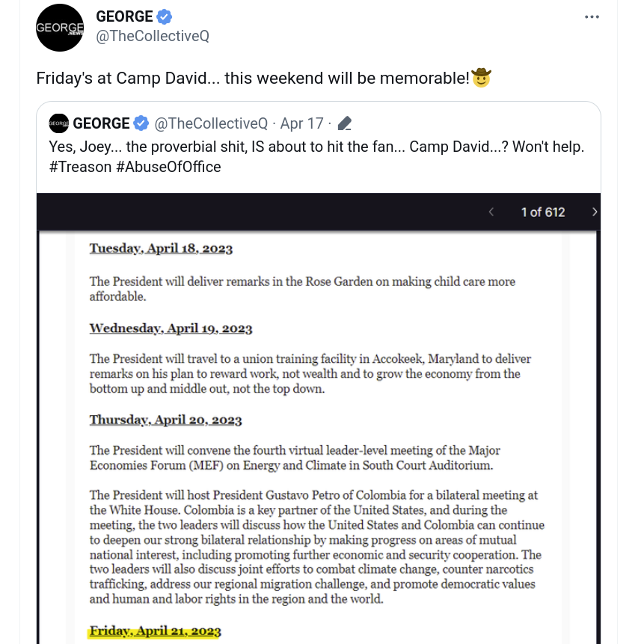Screen dimensions: 644x644
Task: Click @TheCollectiveQ handle in quoted post
Action: click(211, 123)
